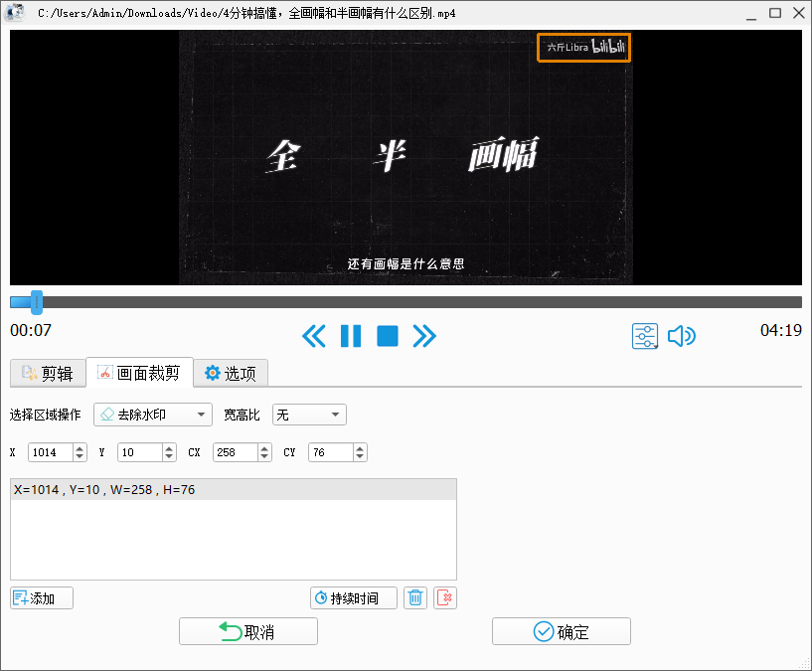
Task: Pause the video playback
Action: [351, 336]
